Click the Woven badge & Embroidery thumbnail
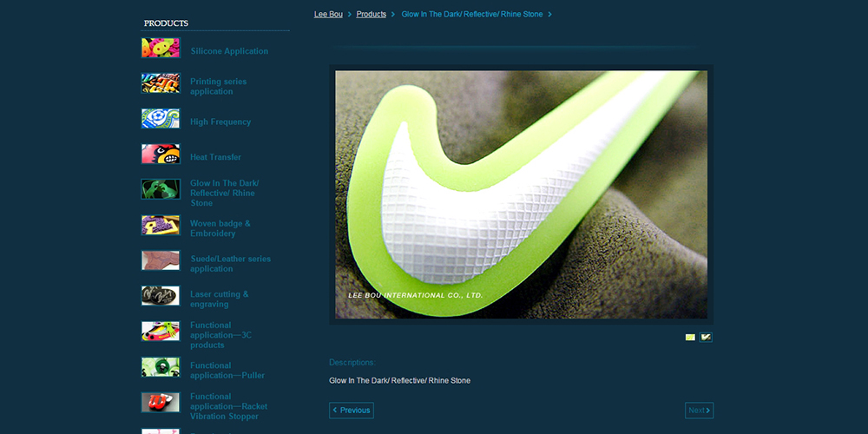Viewport: 868px width, 434px height. pos(161,226)
